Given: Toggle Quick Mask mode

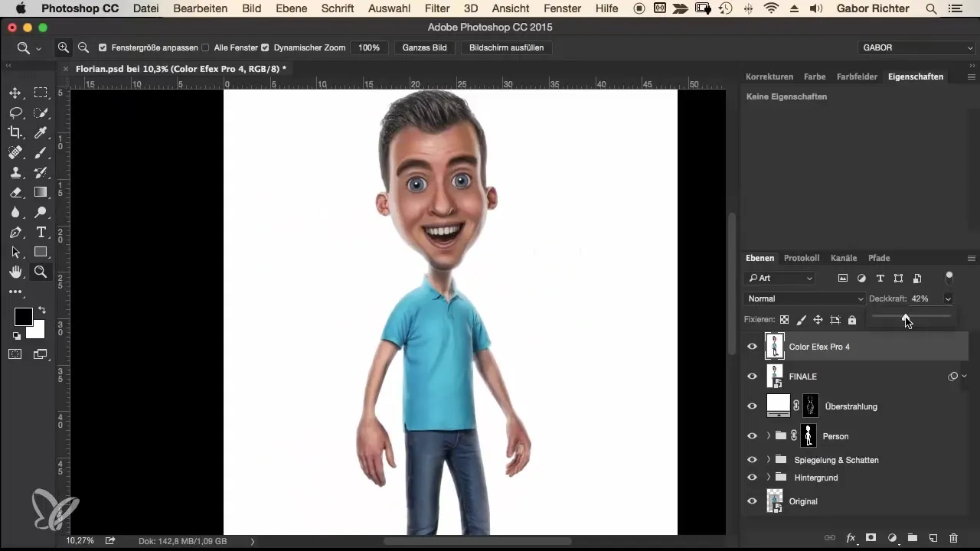Looking at the screenshot, I should click(15, 354).
